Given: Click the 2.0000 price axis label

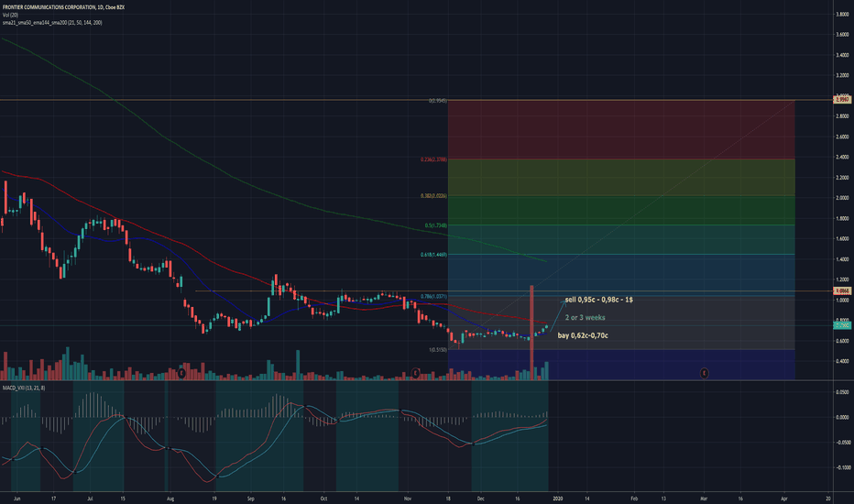Looking at the screenshot, I should point(843,198).
